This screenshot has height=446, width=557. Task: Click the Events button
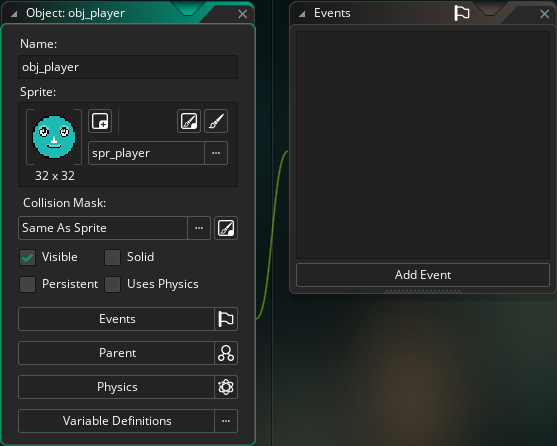[117, 319]
